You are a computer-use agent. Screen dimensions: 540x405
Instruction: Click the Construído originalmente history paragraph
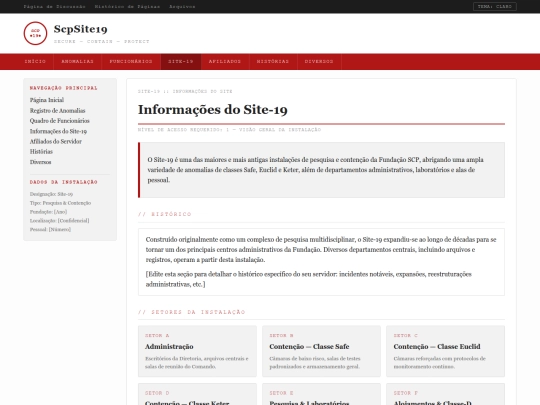pyautogui.click(x=321, y=249)
